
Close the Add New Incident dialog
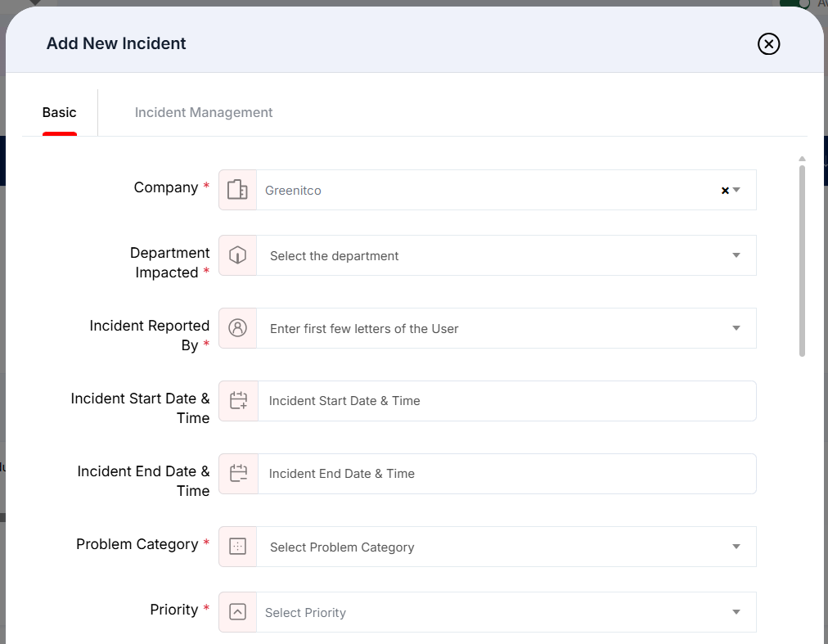coord(768,44)
